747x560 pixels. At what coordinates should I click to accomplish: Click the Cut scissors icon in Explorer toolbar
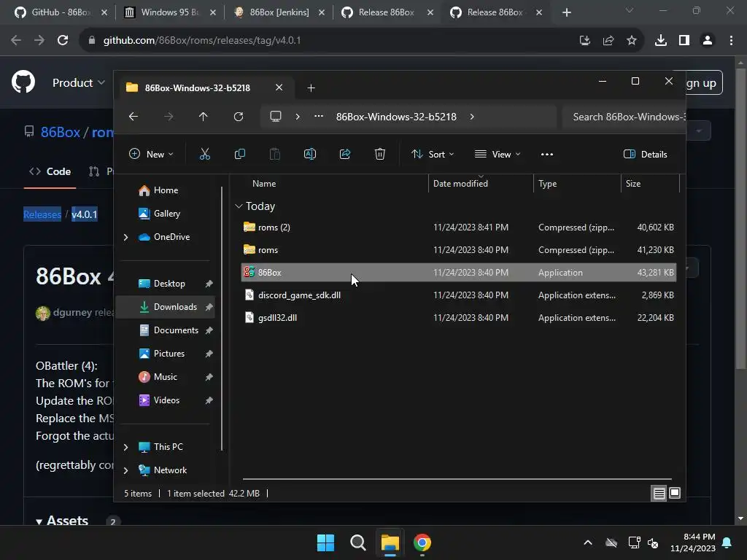click(204, 154)
